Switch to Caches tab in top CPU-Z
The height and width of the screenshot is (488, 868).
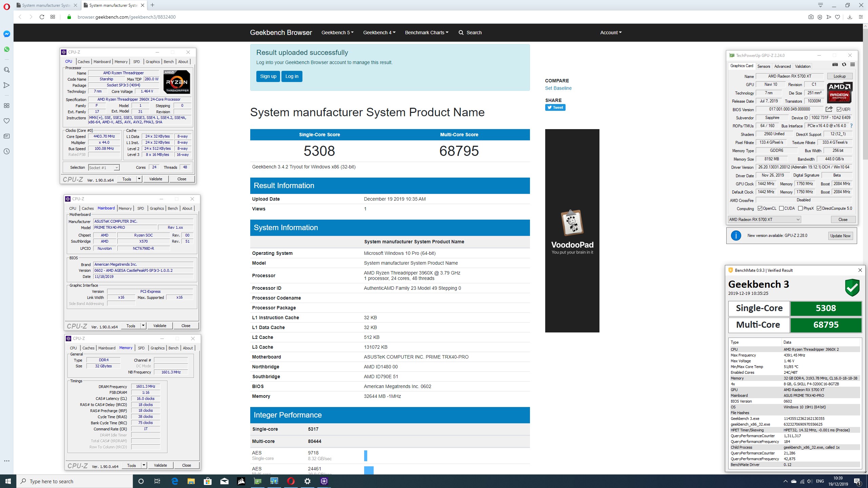(84, 62)
